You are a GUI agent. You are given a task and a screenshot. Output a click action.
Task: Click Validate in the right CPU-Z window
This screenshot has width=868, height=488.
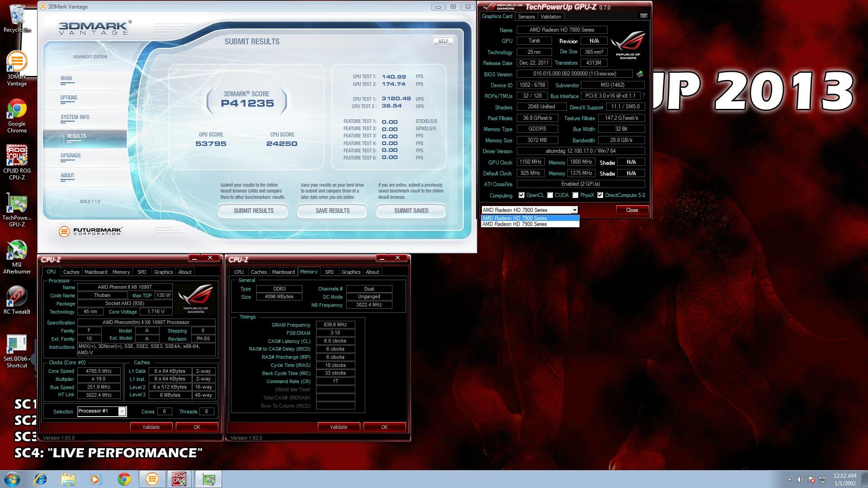pyautogui.click(x=339, y=427)
